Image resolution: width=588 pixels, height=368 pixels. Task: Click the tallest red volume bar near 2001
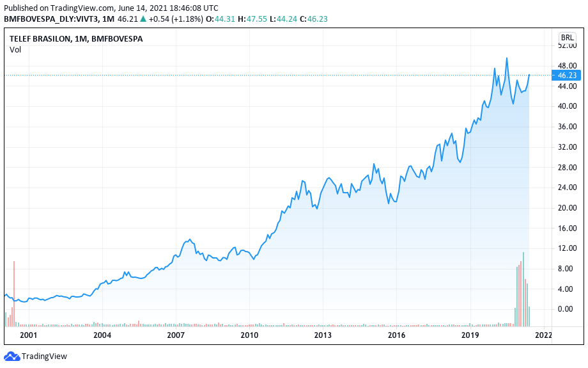point(14,294)
